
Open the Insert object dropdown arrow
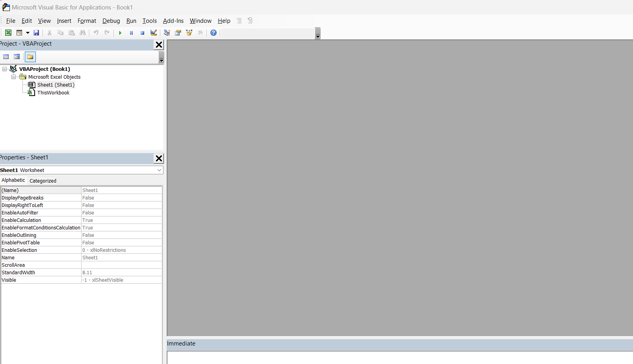coord(28,33)
